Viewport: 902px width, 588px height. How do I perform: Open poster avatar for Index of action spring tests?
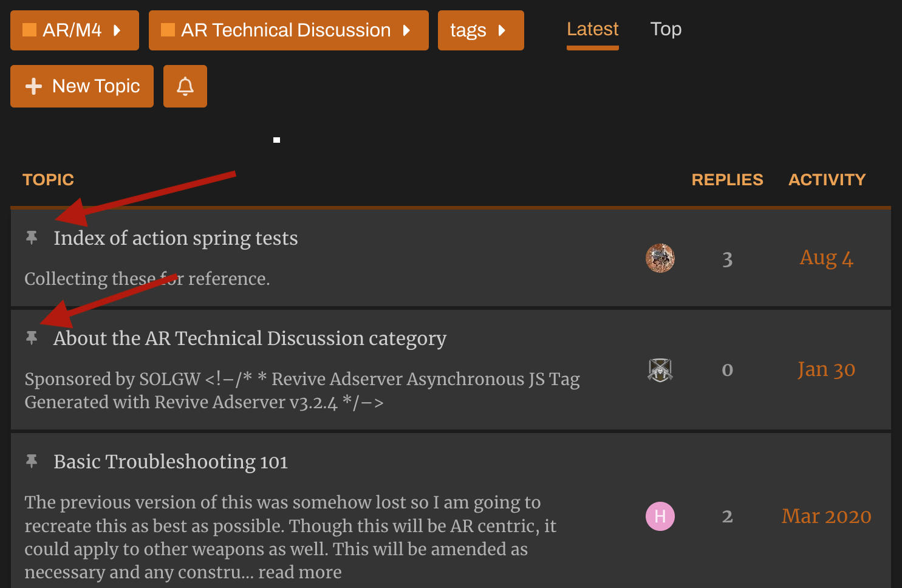tap(660, 258)
